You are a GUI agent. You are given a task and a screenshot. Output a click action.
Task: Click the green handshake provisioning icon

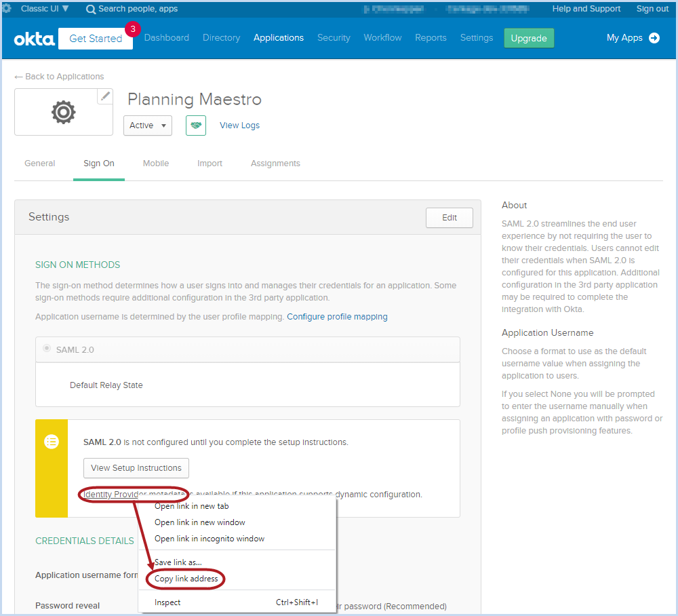tap(196, 126)
